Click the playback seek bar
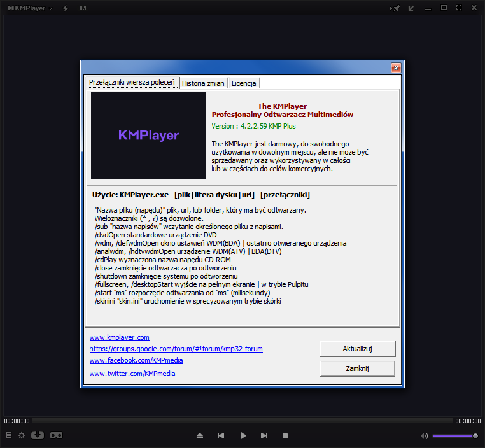The width and height of the screenshot is (485, 448). click(243, 421)
